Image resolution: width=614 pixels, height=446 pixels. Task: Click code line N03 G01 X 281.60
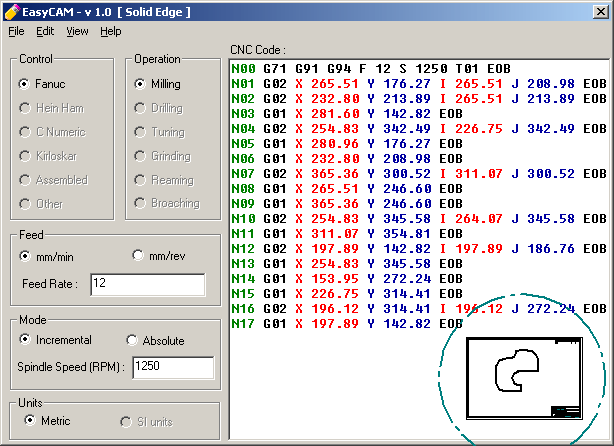(x=347, y=114)
